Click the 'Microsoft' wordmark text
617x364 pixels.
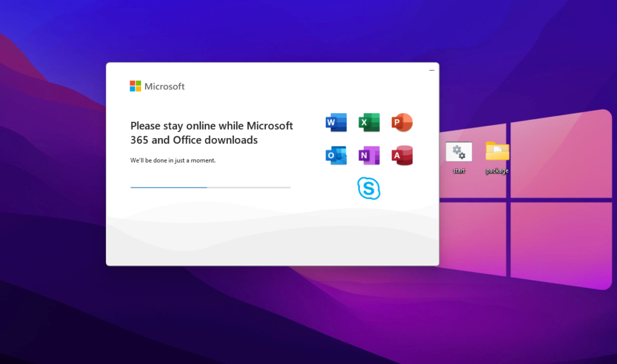tap(164, 86)
